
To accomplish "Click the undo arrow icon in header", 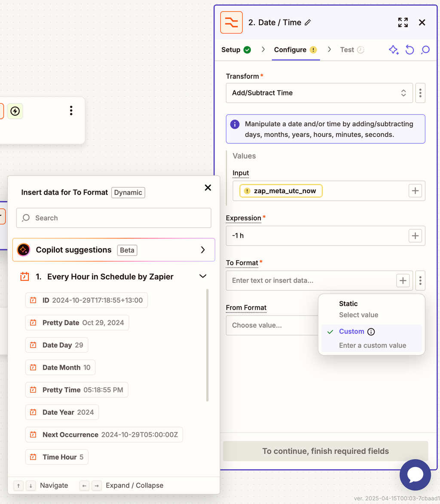I will coord(409,50).
